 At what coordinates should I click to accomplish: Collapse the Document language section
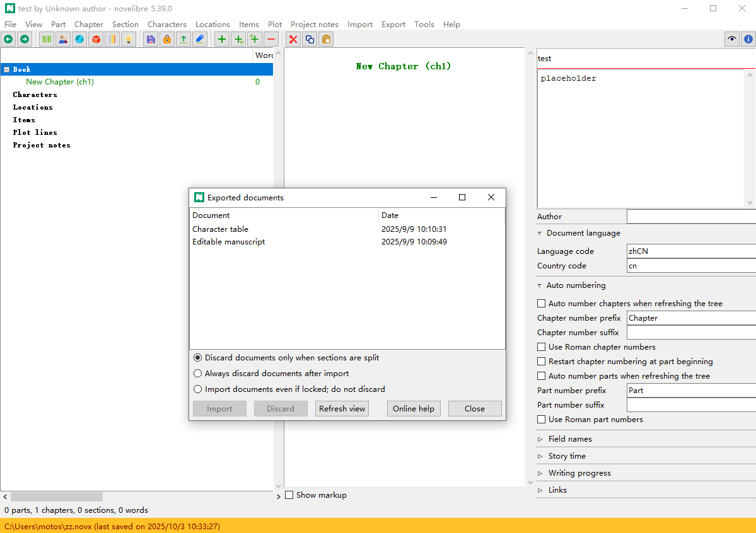pyautogui.click(x=540, y=233)
